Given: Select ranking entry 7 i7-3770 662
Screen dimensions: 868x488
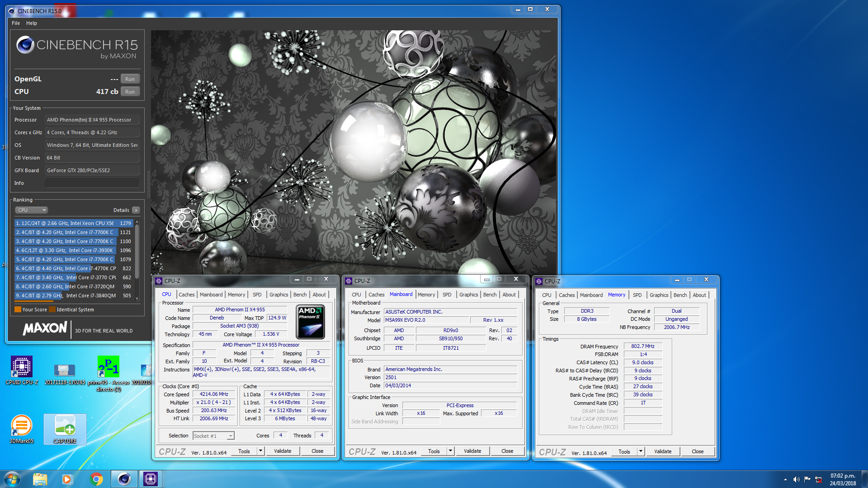Looking at the screenshot, I should coord(73,277).
